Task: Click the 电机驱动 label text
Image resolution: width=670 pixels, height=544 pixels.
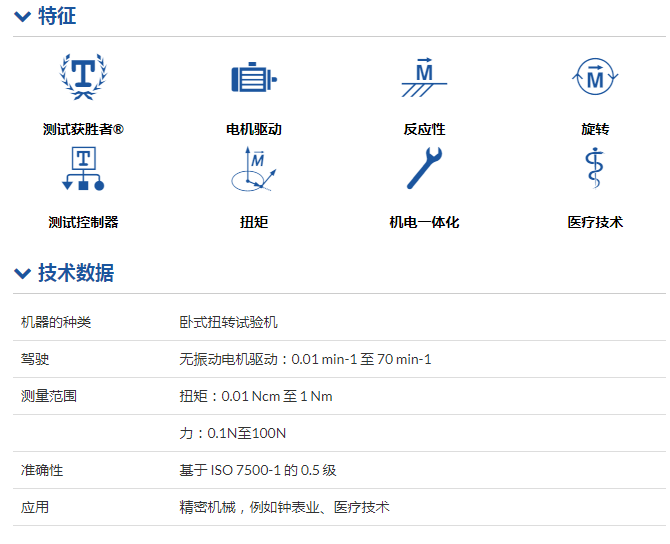Action: point(254,129)
